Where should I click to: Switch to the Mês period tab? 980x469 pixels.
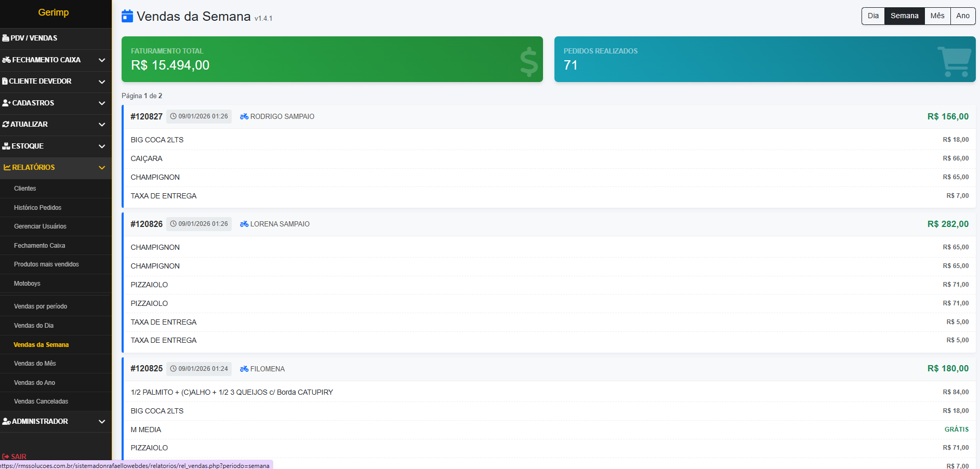click(937, 16)
